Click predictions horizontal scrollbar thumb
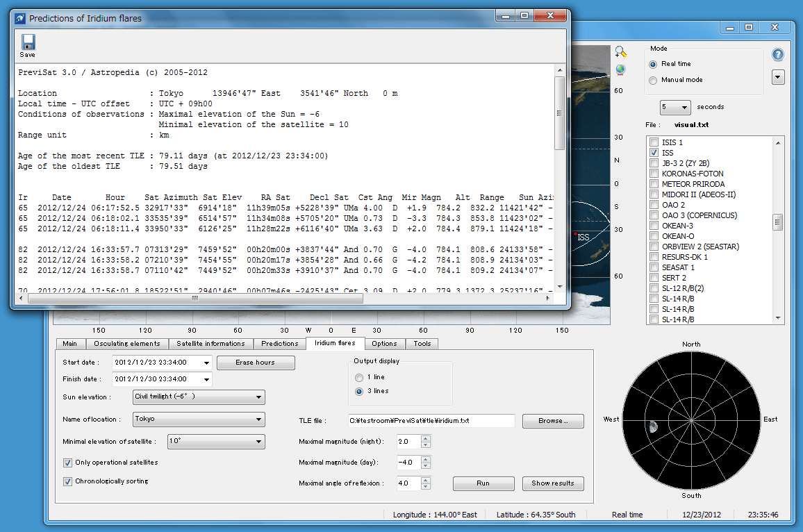 pos(196,298)
